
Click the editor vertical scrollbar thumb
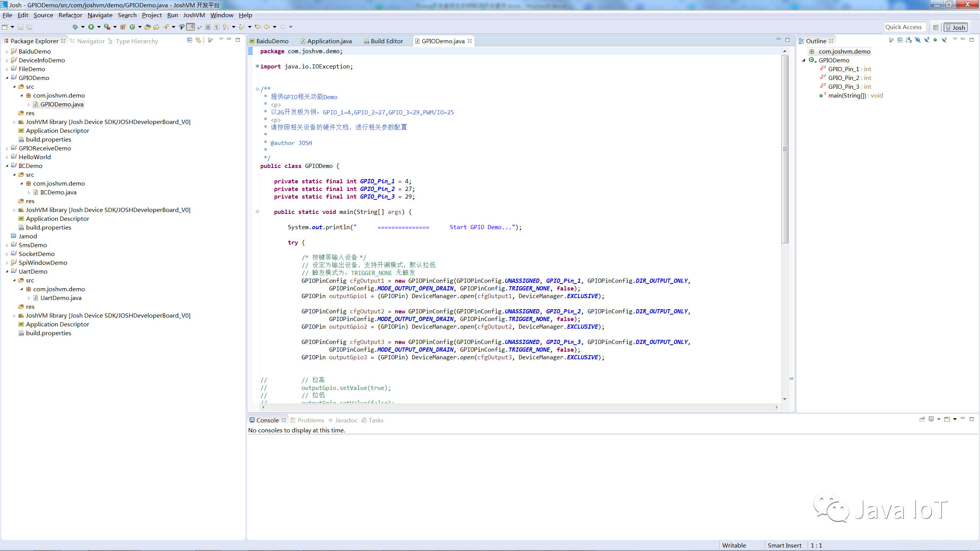[785, 149]
